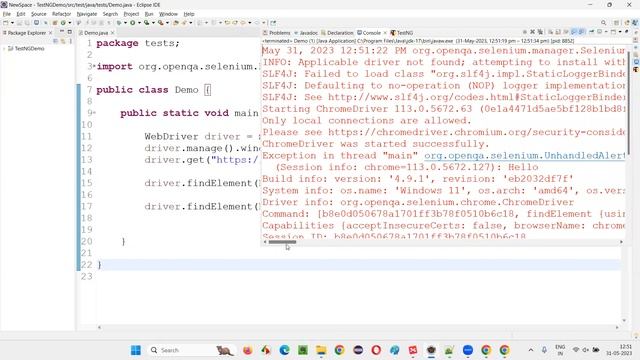Image resolution: width=640 pixels, height=360 pixels.
Task: Click 'ChromeDriver was started successfully.' console line
Action: (376, 144)
